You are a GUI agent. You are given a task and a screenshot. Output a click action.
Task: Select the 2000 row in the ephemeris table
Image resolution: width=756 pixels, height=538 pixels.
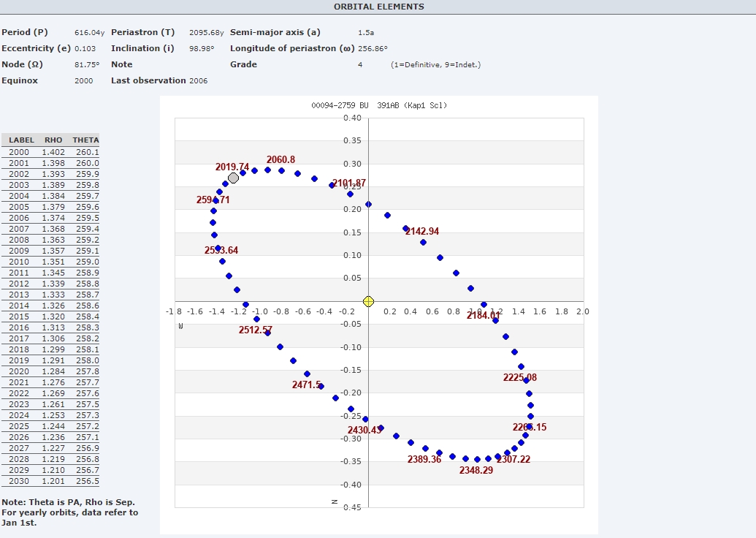[50, 152]
